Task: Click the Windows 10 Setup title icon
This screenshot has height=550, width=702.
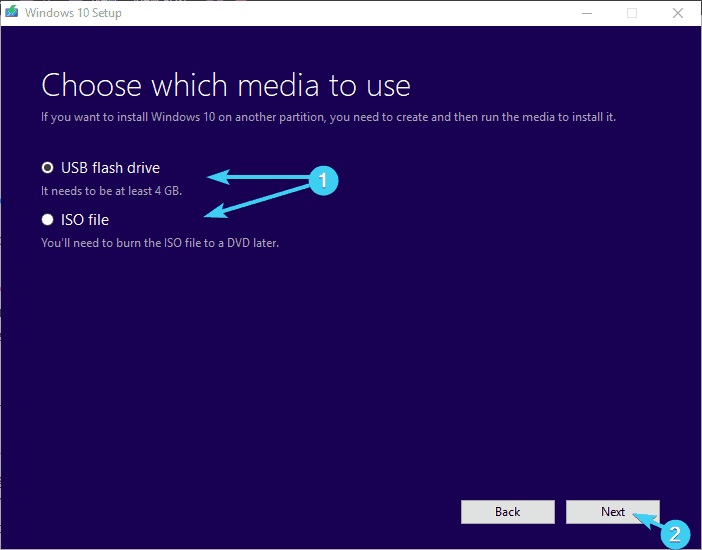Action: (x=12, y=12)
